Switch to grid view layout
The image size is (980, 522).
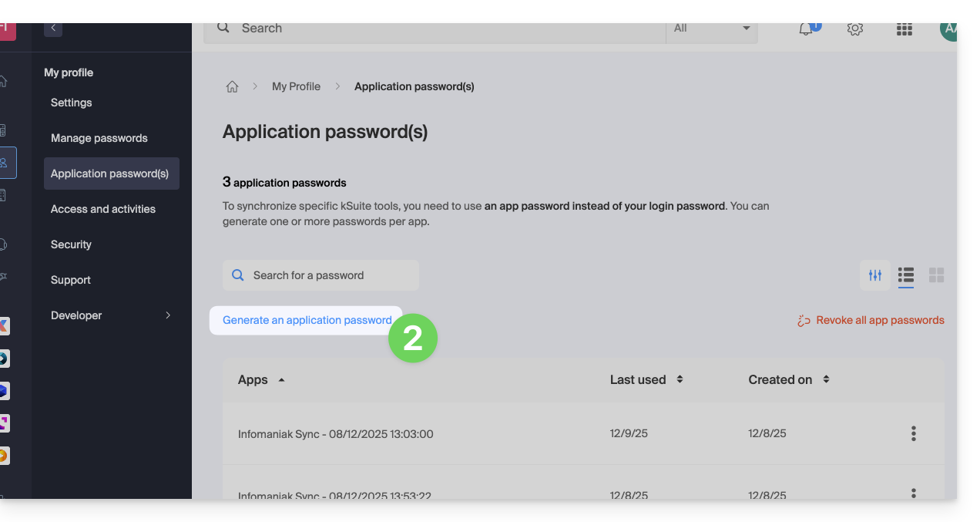click(936, 275)
